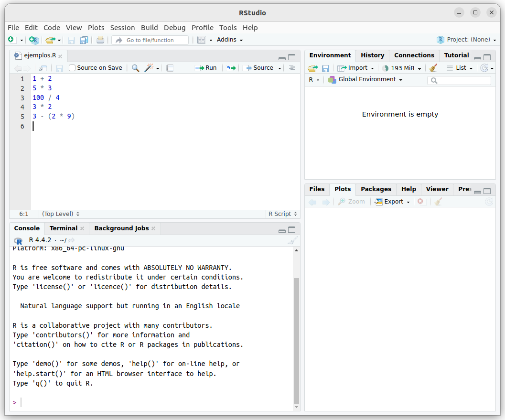Toggle the document outline icon

pos(292,68)
